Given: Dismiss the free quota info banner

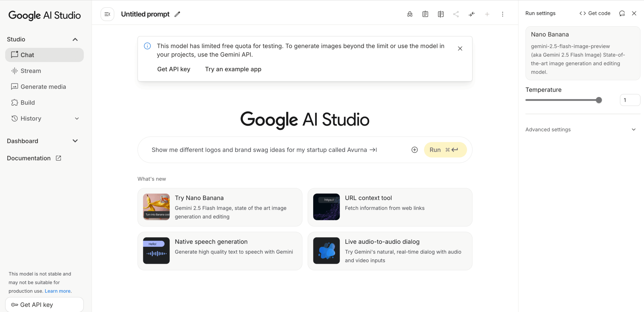Looking at the screenshot, I should (460, 48).
